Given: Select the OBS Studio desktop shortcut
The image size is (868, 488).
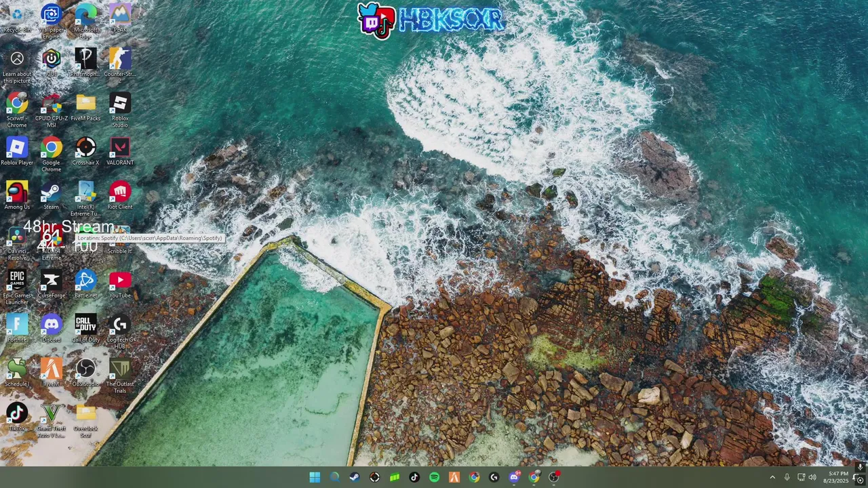Looking at the screenshot, I should [x=85, y=371].
